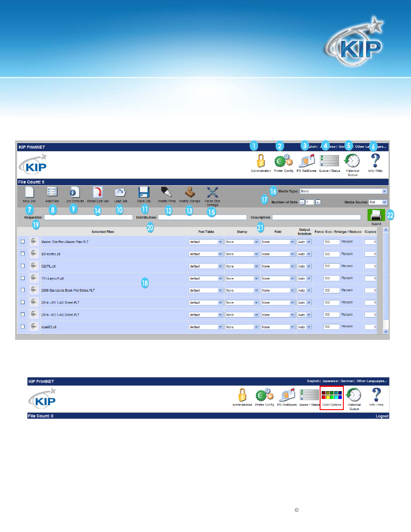Click the Logout link
411x532 pixels.
[x=382, y=416]
